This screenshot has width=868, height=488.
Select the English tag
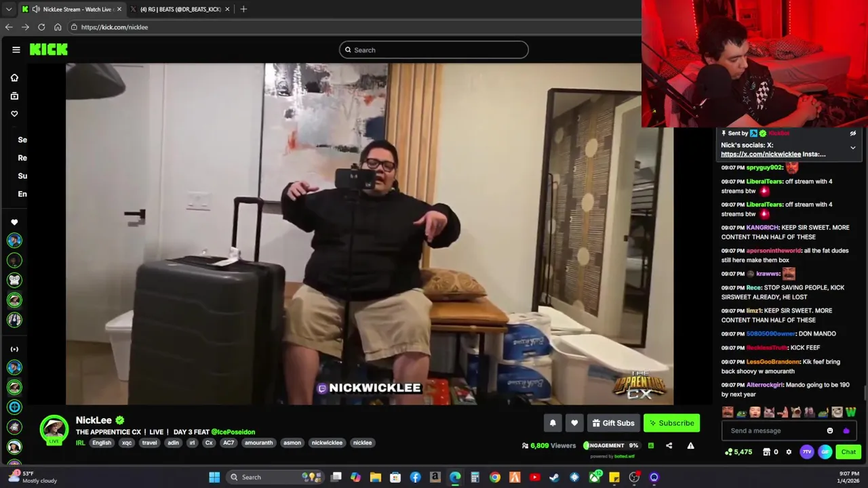click(102, 443)
